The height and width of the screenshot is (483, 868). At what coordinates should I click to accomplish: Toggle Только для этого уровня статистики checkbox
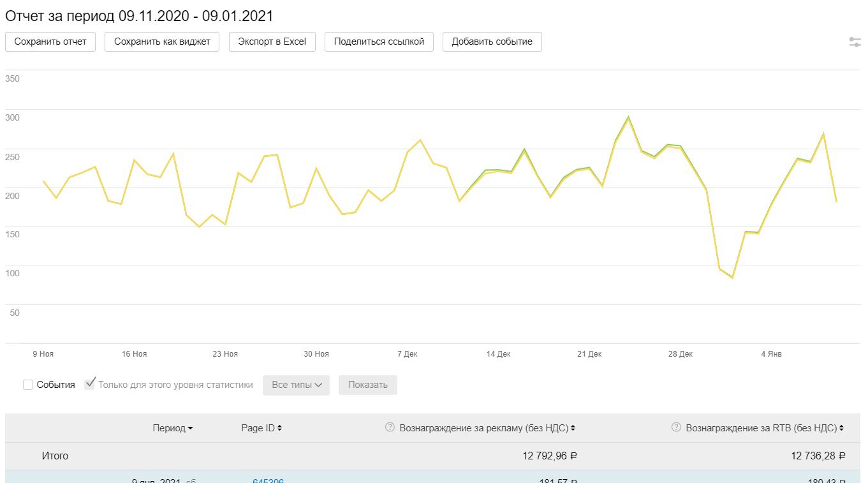tap(90, 384)
